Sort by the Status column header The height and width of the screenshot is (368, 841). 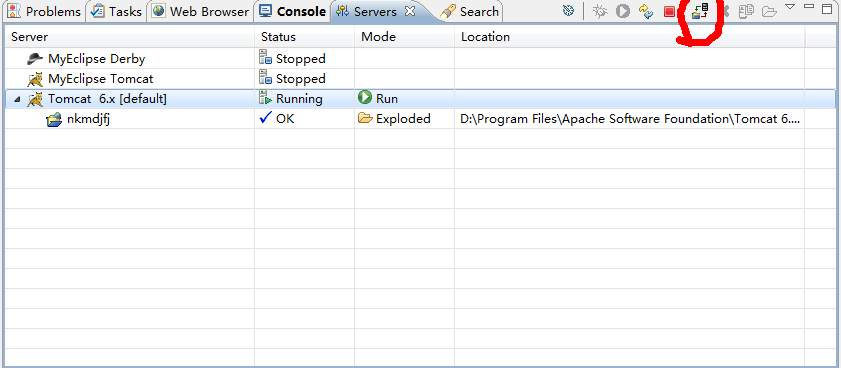point(304,37)
